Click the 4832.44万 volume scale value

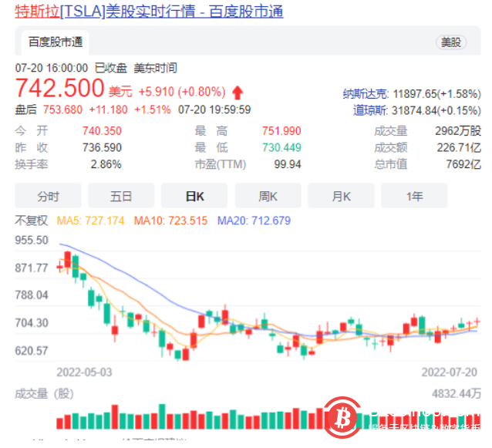pos(457,394)
